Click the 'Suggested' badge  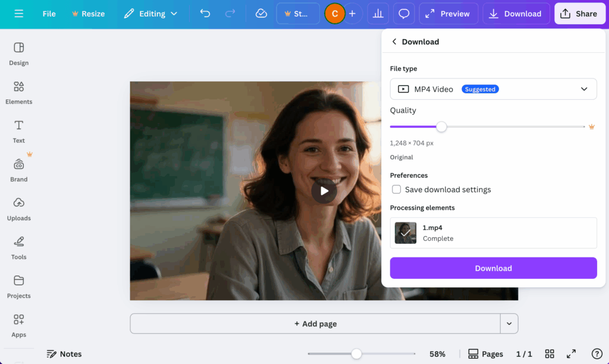(x=480, y=89)
